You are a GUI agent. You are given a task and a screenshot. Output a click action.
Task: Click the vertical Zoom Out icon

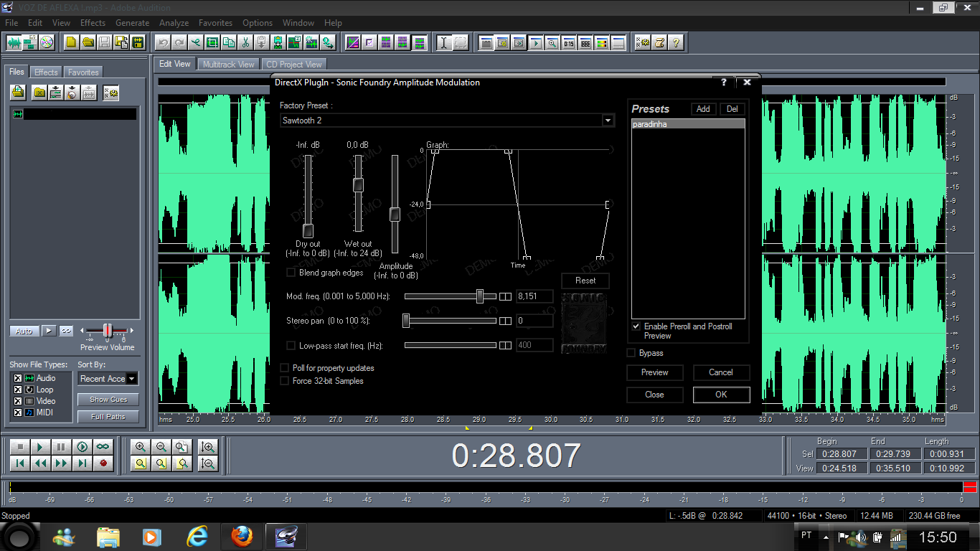(208, 463)
